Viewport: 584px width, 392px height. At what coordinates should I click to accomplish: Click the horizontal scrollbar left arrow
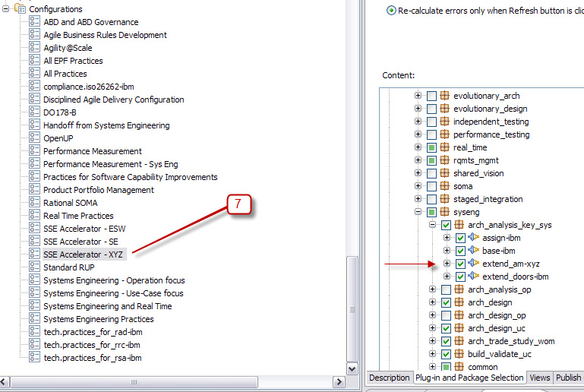tap(4, 381)
